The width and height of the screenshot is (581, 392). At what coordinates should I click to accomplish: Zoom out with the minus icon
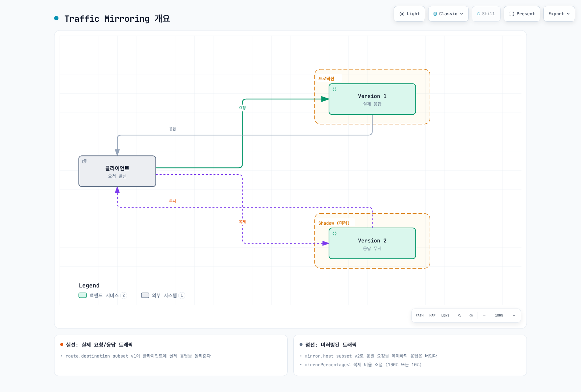coord(484,315)
